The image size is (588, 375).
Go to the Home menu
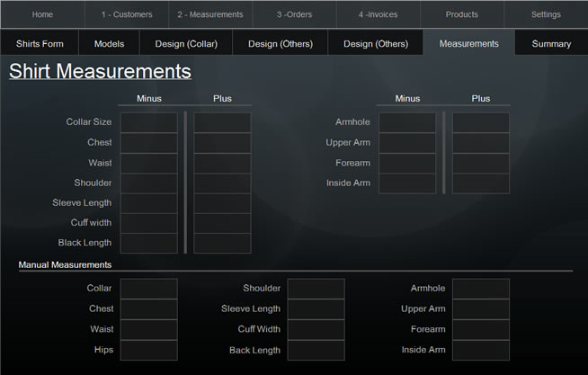coord(42,14)
